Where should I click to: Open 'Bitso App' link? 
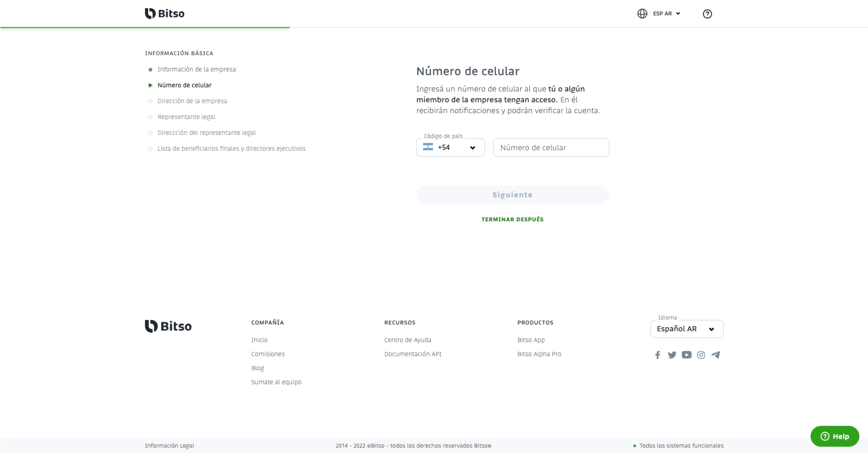[x=531, y=340]
